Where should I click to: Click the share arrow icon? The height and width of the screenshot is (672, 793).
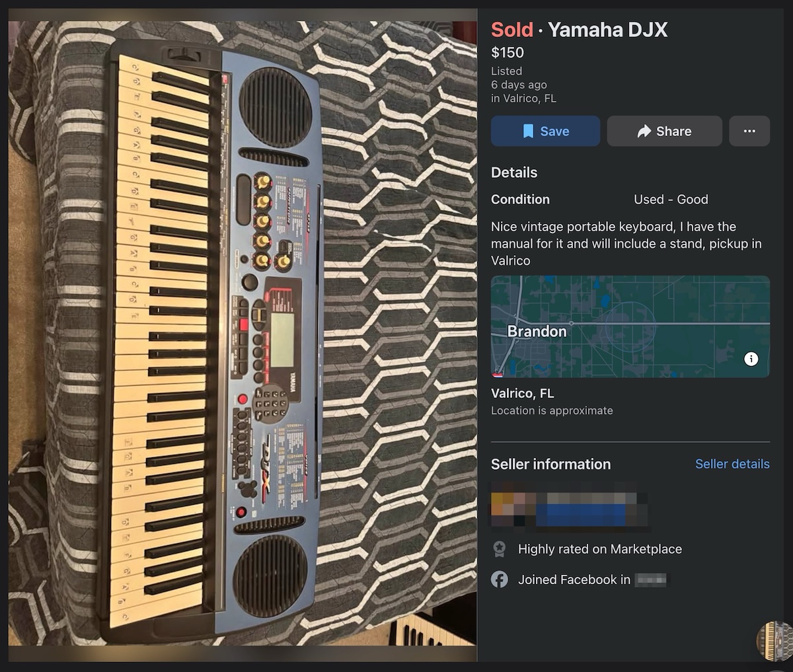point(644,131)
